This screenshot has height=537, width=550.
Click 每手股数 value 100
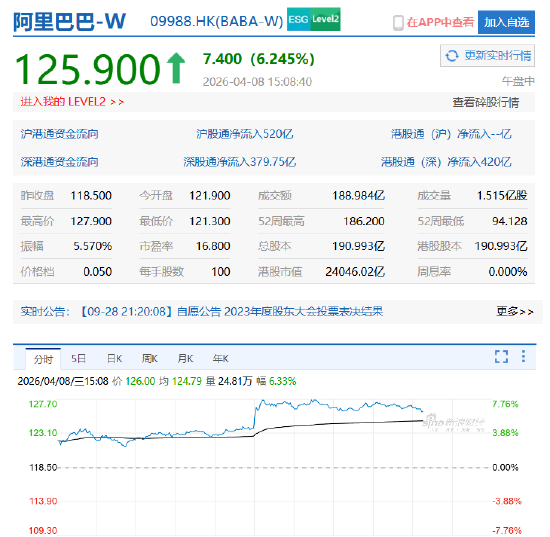click(x=221, y=272)
